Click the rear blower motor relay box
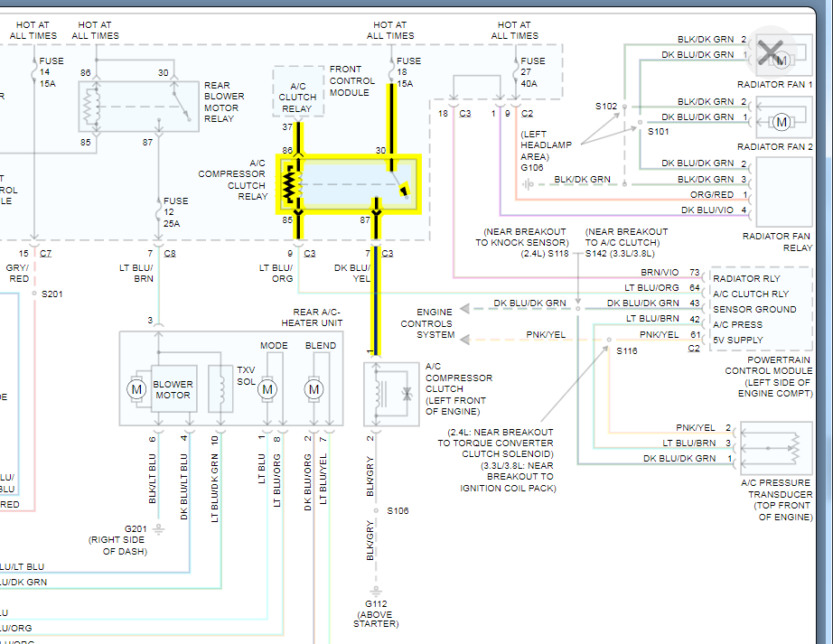The height and width of the screenshot is (644, 833). point(138,106)
